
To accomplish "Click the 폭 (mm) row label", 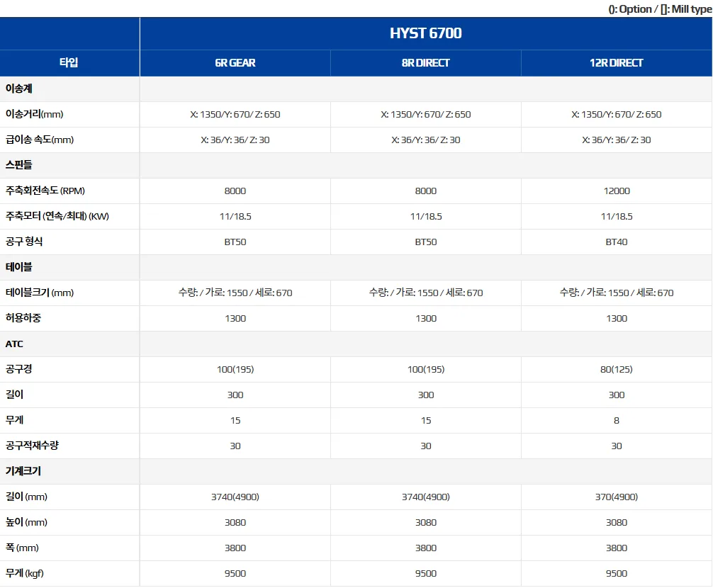I will [x=22, y=548].
